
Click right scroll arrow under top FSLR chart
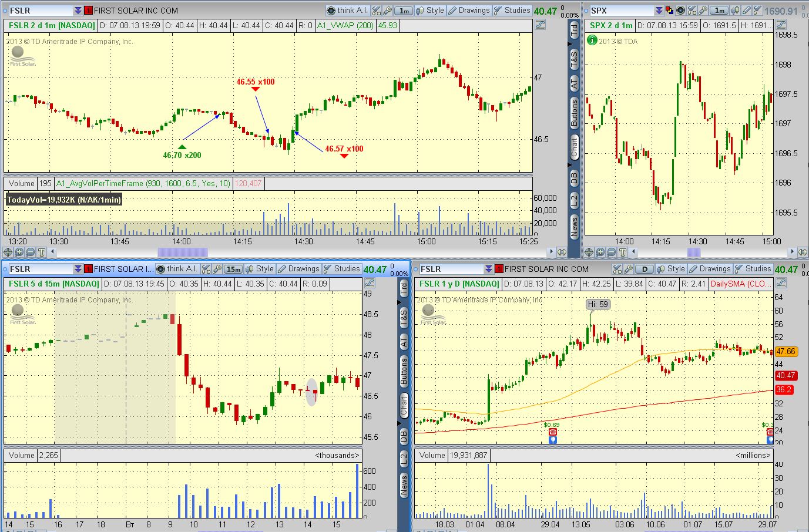pyautogui.click(x=551, y=252)
